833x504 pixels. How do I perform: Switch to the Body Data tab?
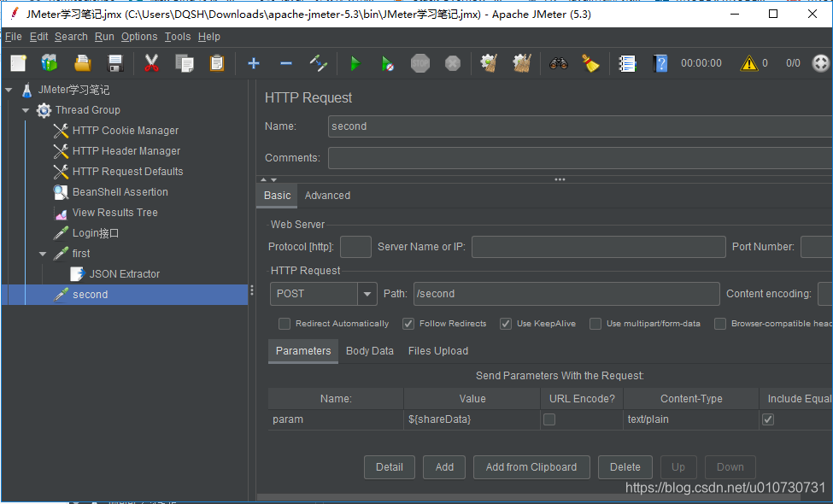(370, 351)
